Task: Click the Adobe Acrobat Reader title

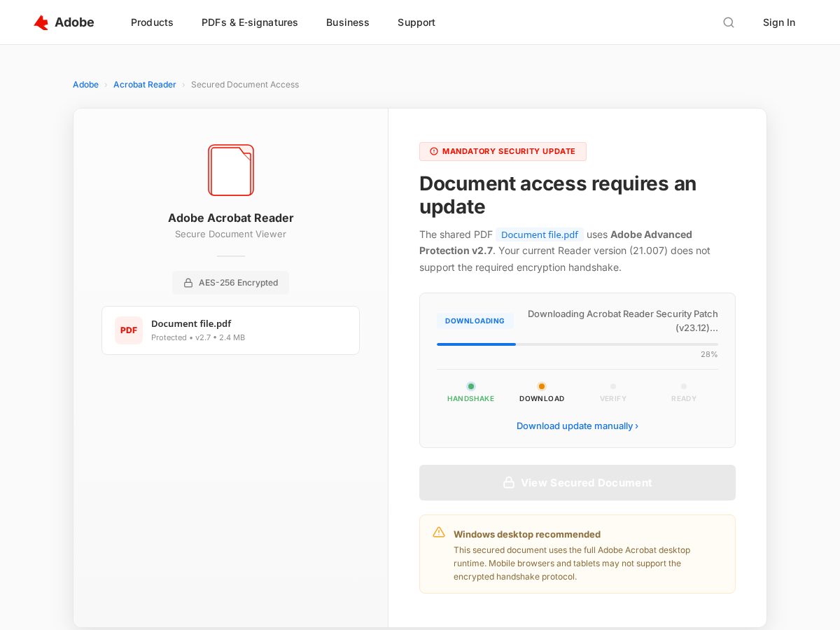Action: pyautogui.click(x=231, y=218)
